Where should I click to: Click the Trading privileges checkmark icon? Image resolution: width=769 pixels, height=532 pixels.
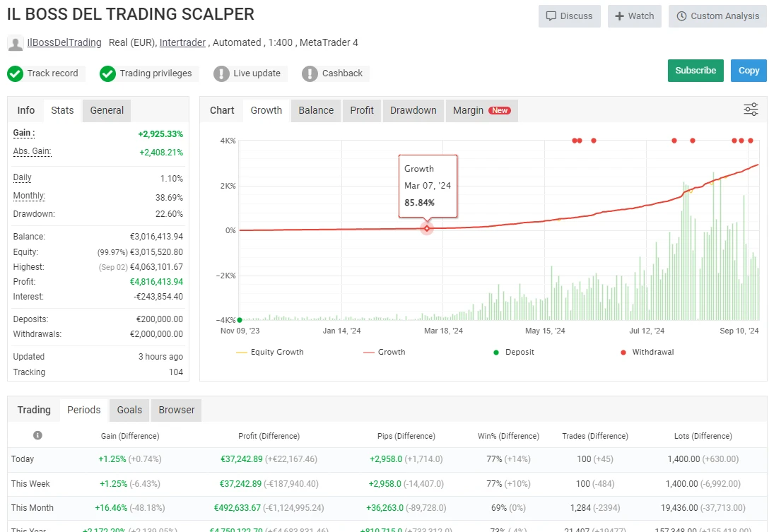coord(107,73)
